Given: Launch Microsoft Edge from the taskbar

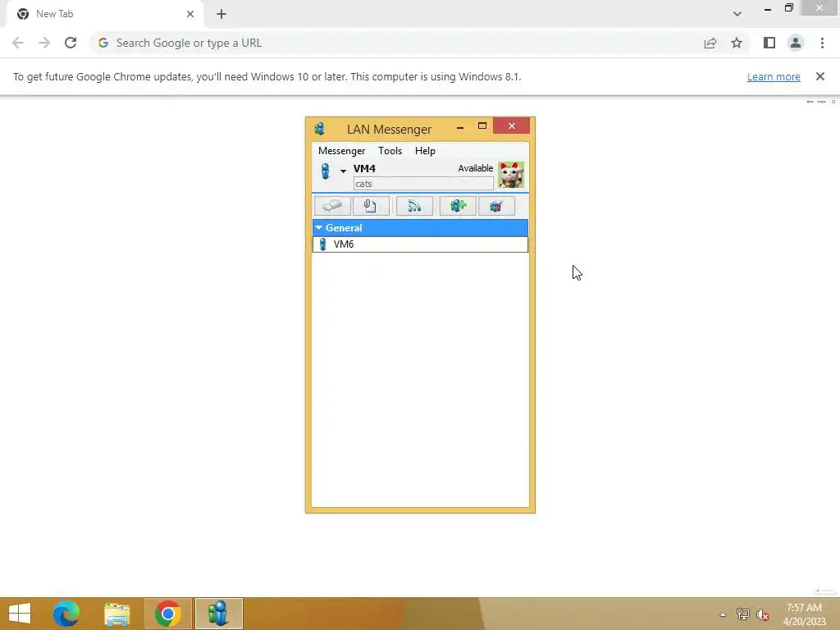Looking at the screenshot, I should tap(66, 614).
